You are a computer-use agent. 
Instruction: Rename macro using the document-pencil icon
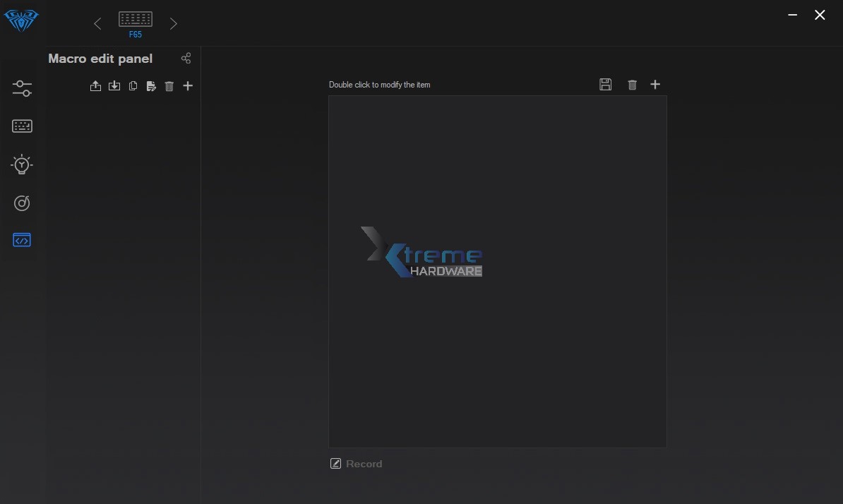coord(151,86)
